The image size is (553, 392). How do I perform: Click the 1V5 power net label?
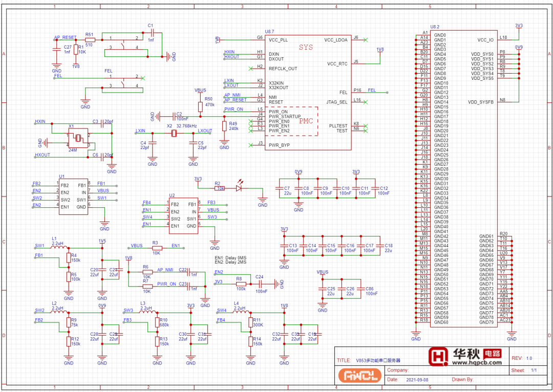(102, 241)
